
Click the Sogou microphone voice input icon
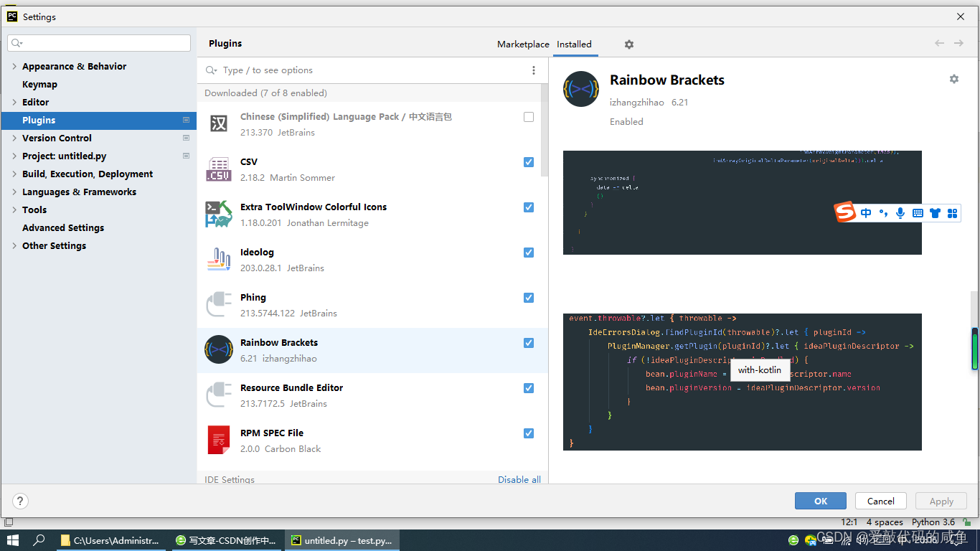[900, 213]
